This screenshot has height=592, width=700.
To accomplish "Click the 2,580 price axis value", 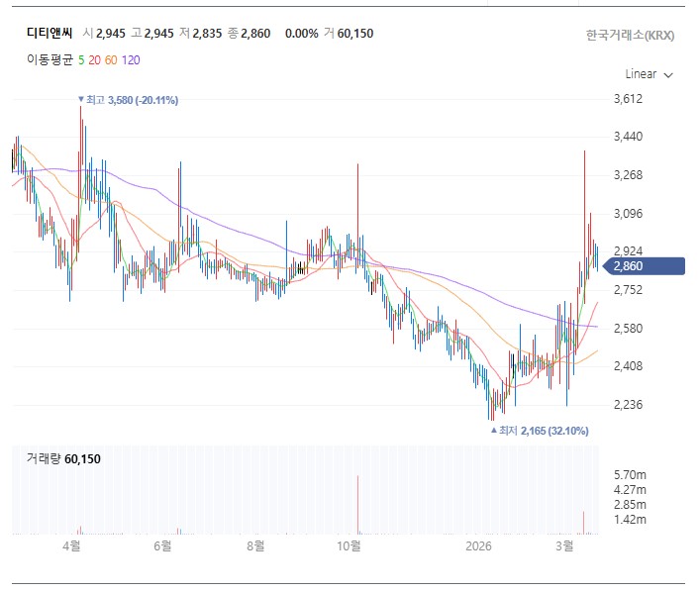I will (628, 329).
